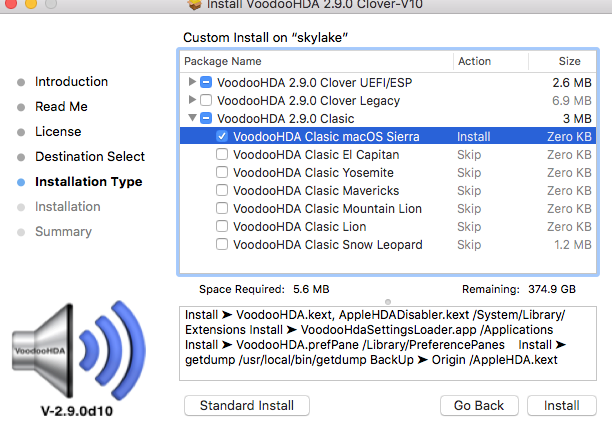Image resolution: width=612 pixels, height=427 pixels.
Task: Enable VoodooHDA Clasic Mavericks checkbox
Action: point(222,191)
